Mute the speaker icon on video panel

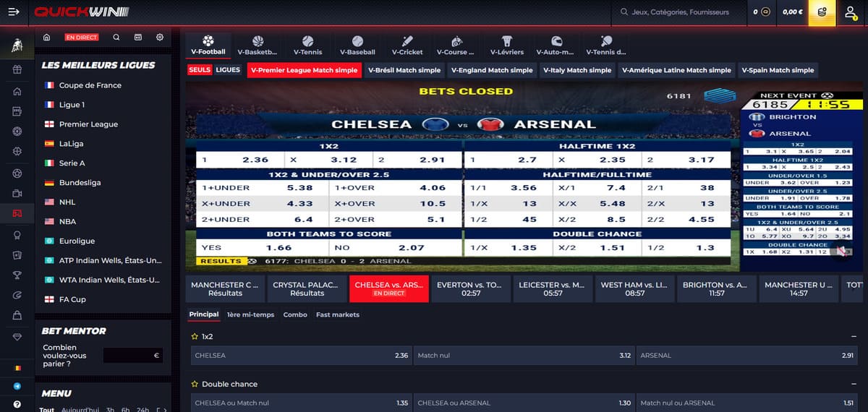pyautogui.click(x=841, y=252)
